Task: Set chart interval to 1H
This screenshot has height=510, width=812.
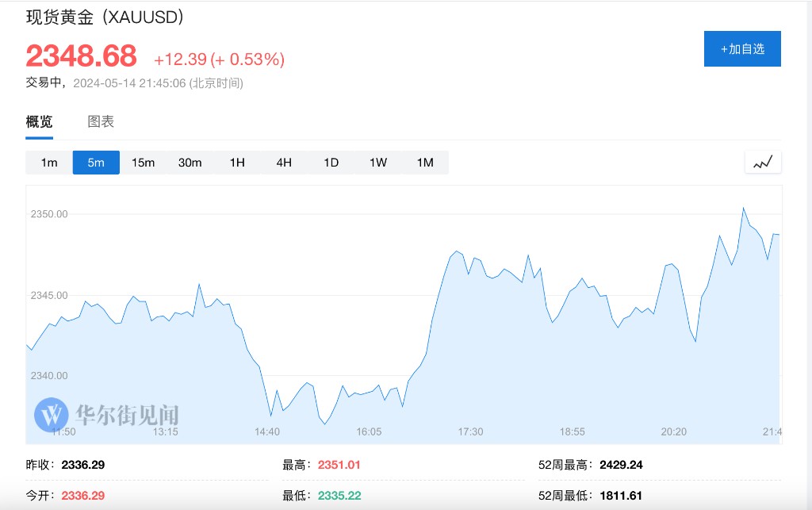Action: [x=237, y=163]
